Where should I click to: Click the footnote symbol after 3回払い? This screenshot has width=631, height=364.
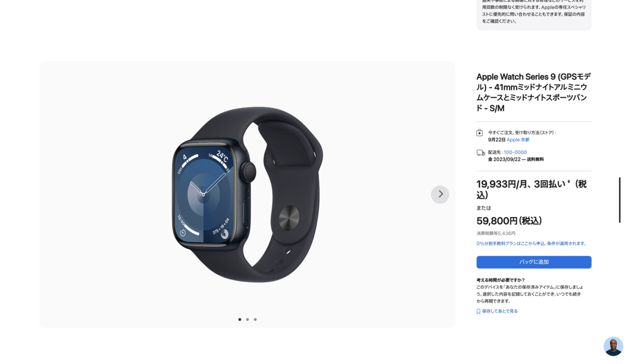[x=568, y=182]
